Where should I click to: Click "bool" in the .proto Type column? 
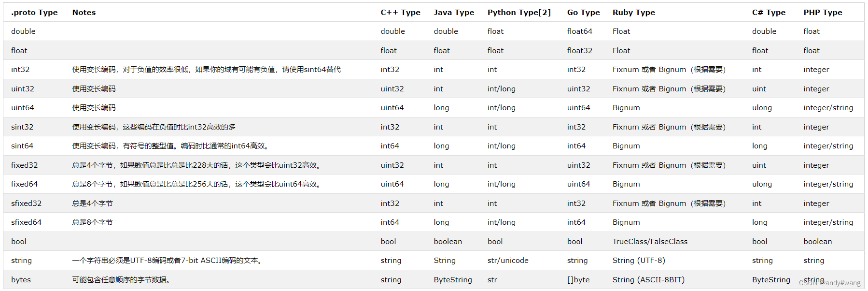(x=19, y=242)
